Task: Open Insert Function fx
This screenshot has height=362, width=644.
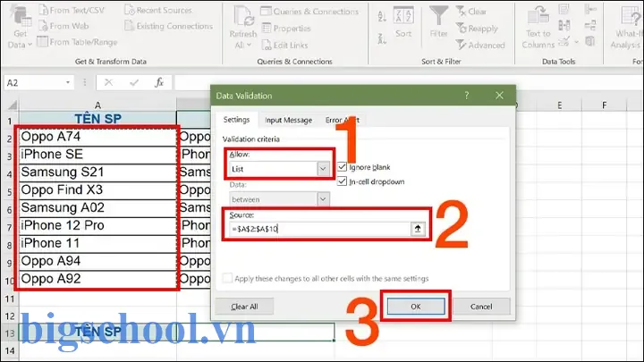Action: [159, 83]
